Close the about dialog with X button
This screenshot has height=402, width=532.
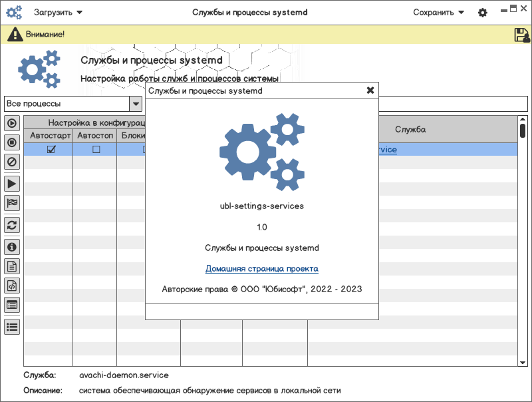tap(370, 91)
